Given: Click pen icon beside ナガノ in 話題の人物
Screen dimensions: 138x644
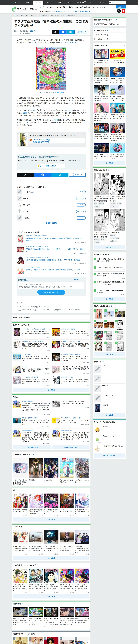Looking at the screenshot, I should (97, 369).
